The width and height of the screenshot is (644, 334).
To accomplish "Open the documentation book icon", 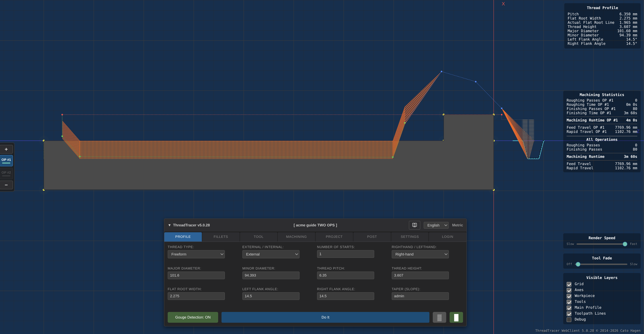I will pos(414,225).
